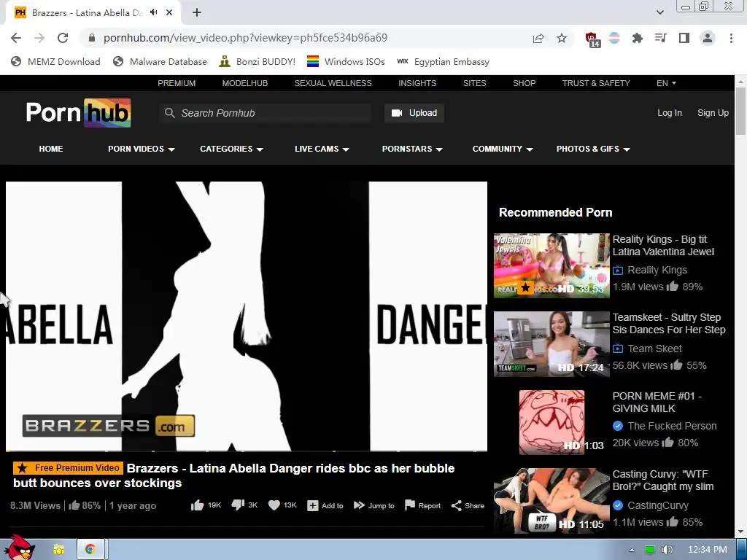The image size is (747, 560).
Task: Click the search magnifier icon
Action: pyautogui.click(x=169, y=113)
